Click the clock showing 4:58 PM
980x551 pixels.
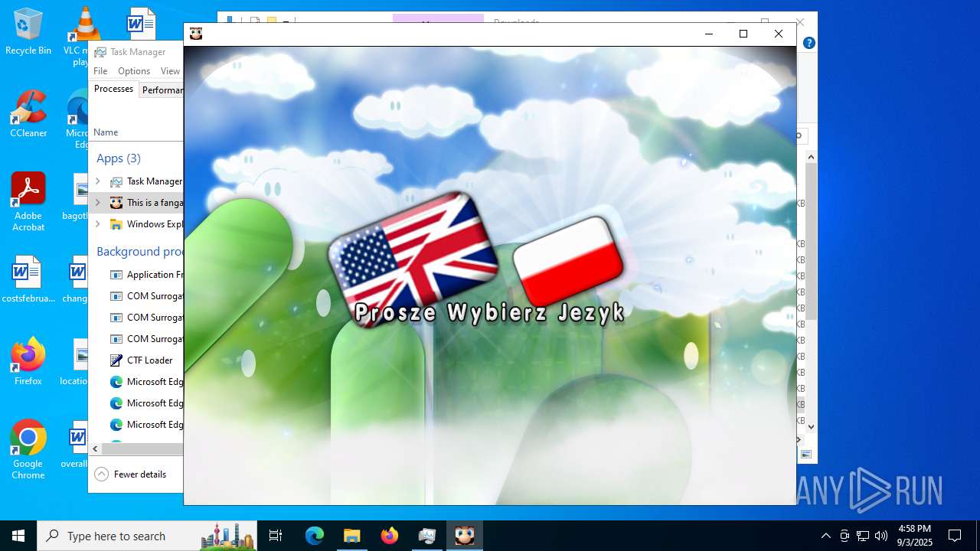pyautogui.click(x=915, y=536)
